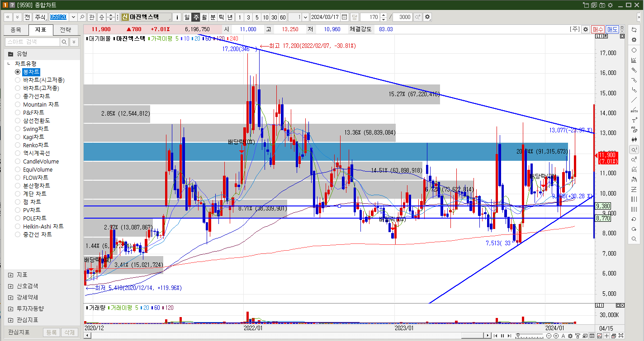
Task: Select the straight trend line tool
Action: point(634,100)
